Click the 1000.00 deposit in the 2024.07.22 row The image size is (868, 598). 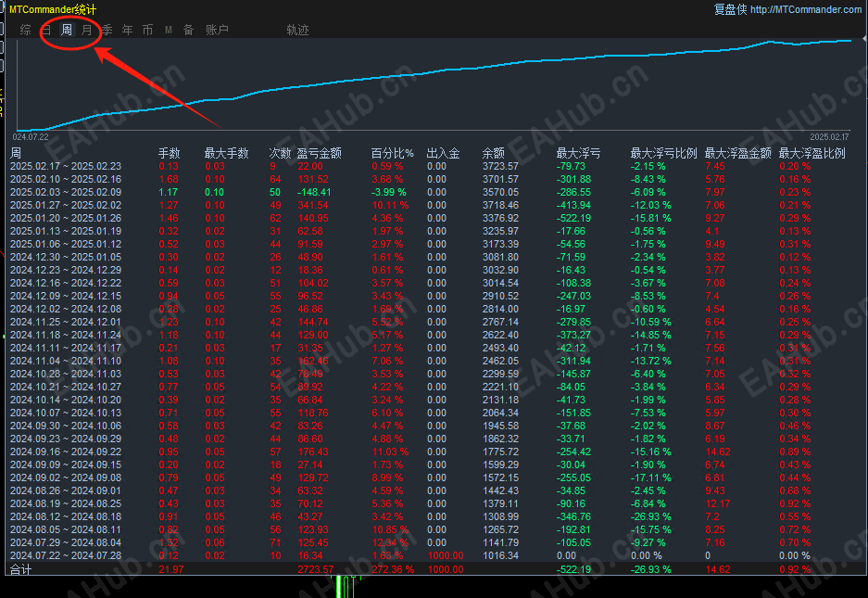pos(446,556)
